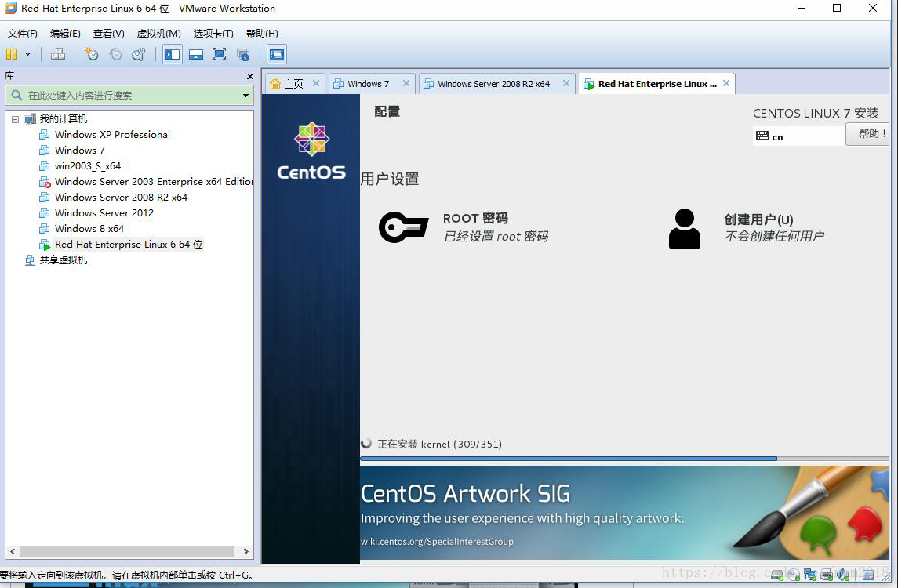Switch to full screen mode icon
This screenshot has width=898, height=588.
click(x=219, y=54)
